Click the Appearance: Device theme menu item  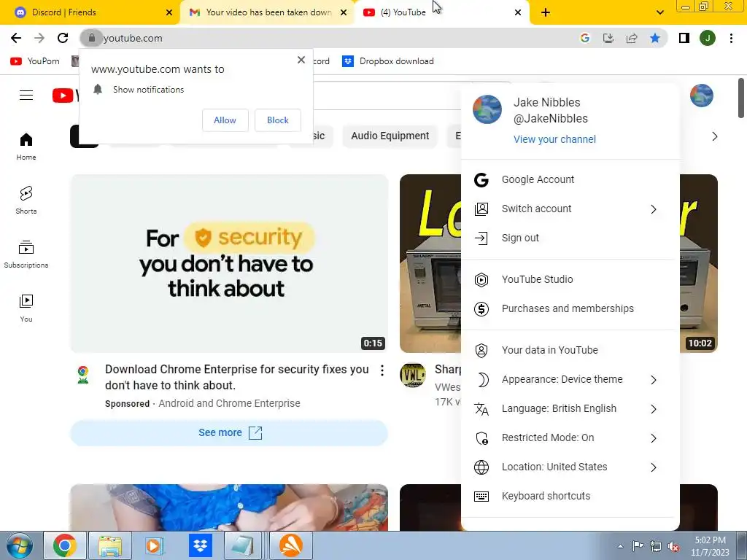pos(570,379)
